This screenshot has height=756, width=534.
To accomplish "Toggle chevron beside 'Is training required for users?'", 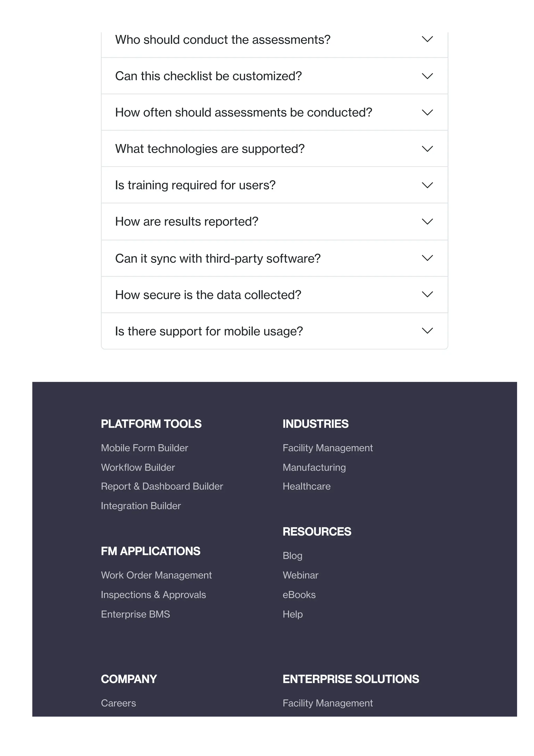I will [x=427, y=185].
